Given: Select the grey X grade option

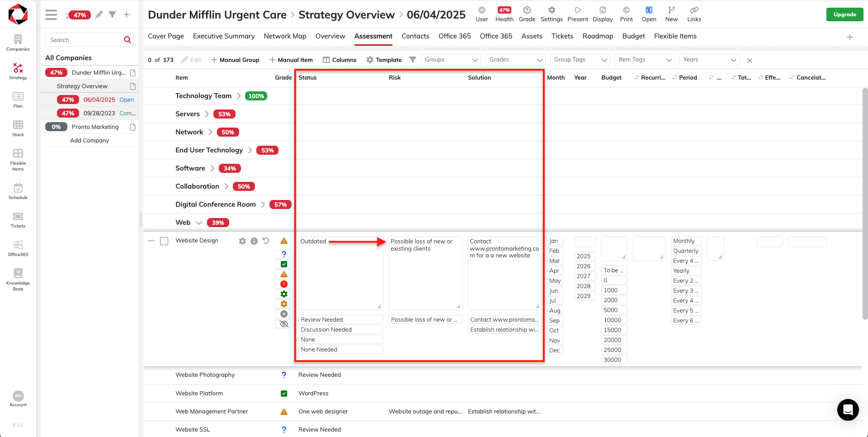Looking at the screenshot, I should point(284,314).
